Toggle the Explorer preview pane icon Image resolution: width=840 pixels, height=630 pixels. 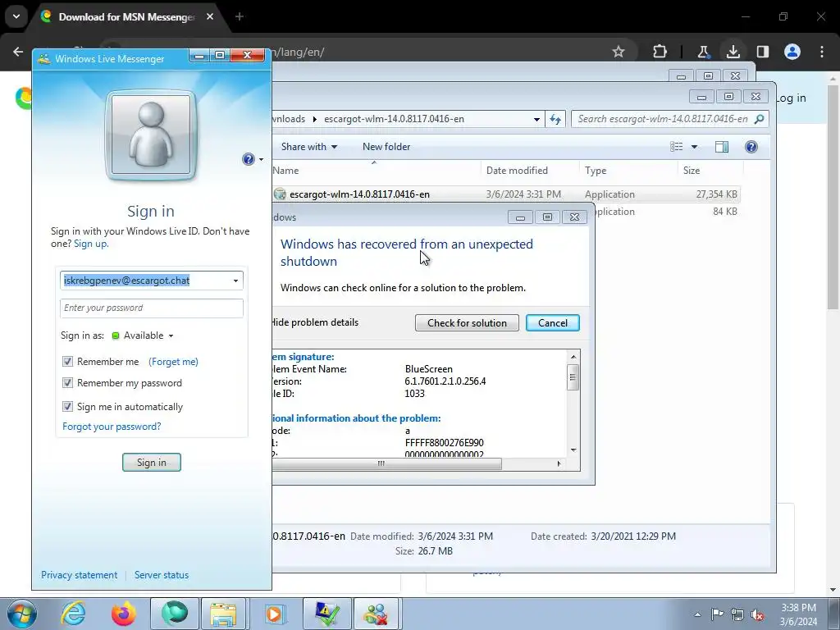[722, 147]
